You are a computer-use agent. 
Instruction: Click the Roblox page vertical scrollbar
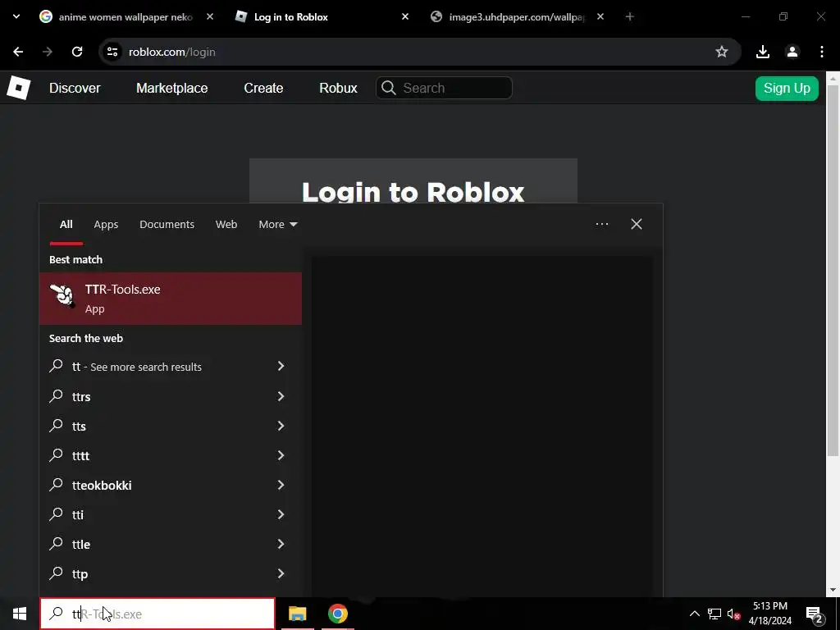pos(833,271)
